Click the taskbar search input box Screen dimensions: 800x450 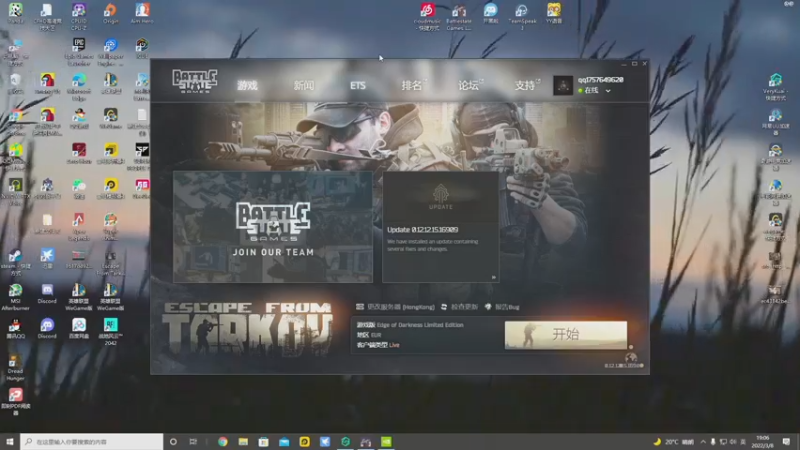[x=92, y=441]
